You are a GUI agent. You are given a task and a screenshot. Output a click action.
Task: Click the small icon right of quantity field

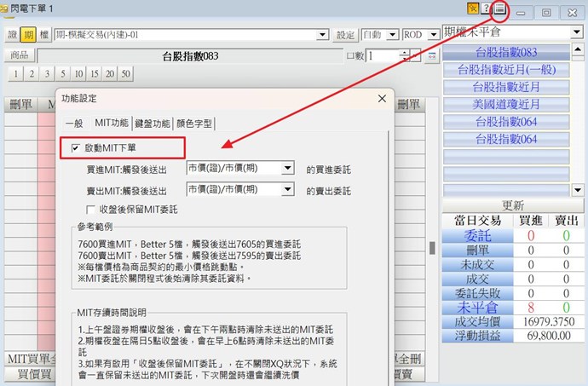[431, 56]
